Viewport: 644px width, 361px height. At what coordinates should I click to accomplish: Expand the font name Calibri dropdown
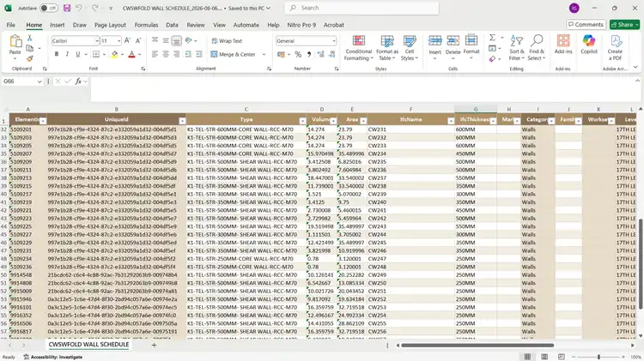tap(97, 41)
